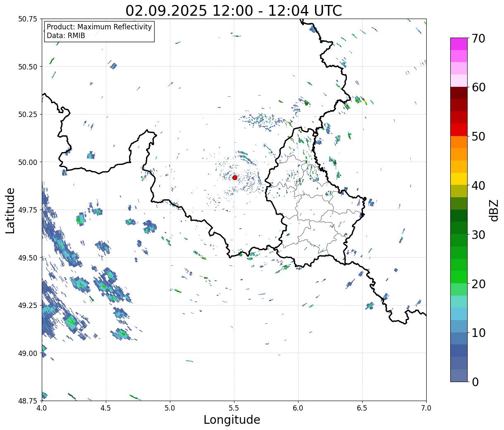Click the longitude tick label "6.0"
This screenshot has width=504, height=430.
298,408
